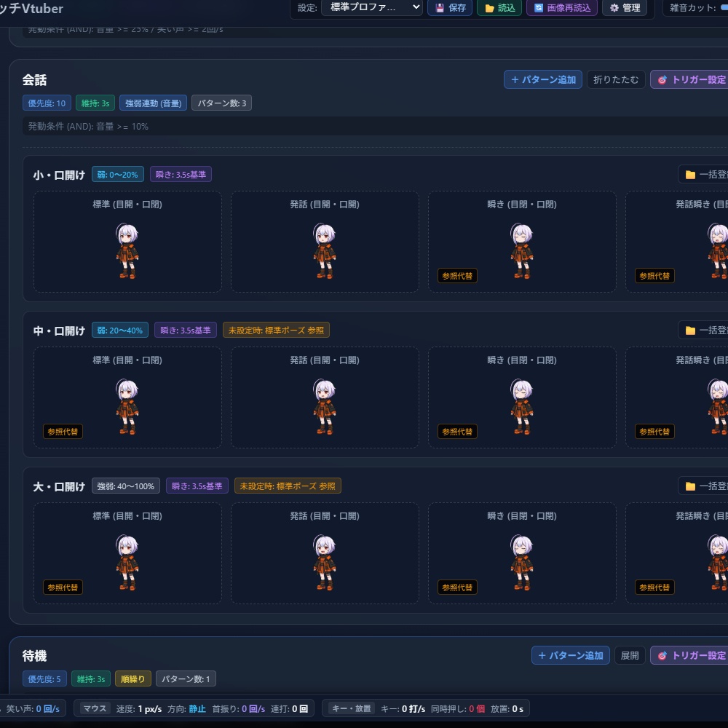
Task: Select 瞬き (目閉・口閉) thumbnail in 大・口開け
Action: pyautogui.click(x=522, y=553)
